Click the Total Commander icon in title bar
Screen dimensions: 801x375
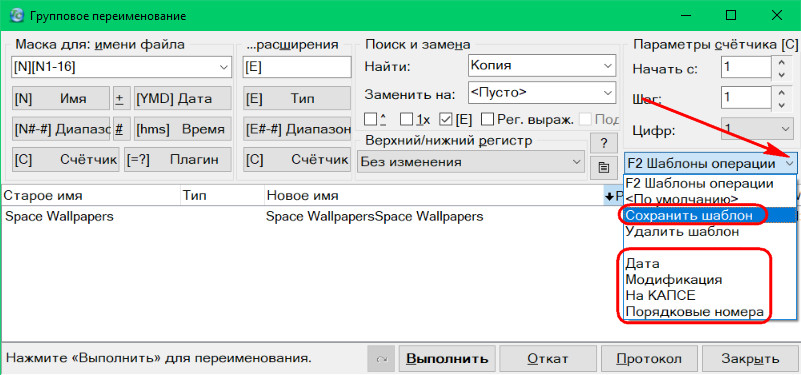click(17, 16)
